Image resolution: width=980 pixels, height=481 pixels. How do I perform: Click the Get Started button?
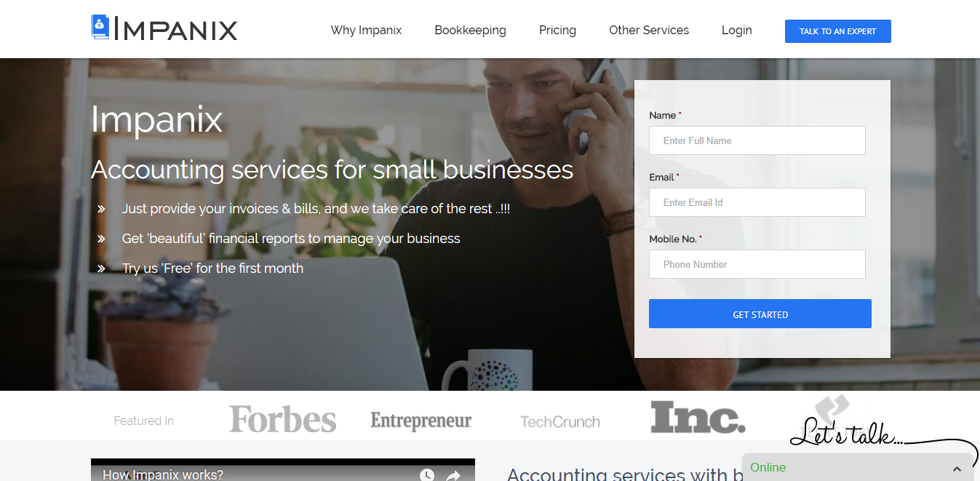pyautogui.click(x=760, y=314)
